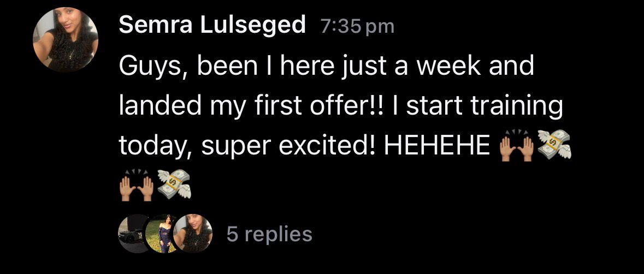Click the "HEHEHE" text
This screenshot has height=274, width=644.
(436, 145)
